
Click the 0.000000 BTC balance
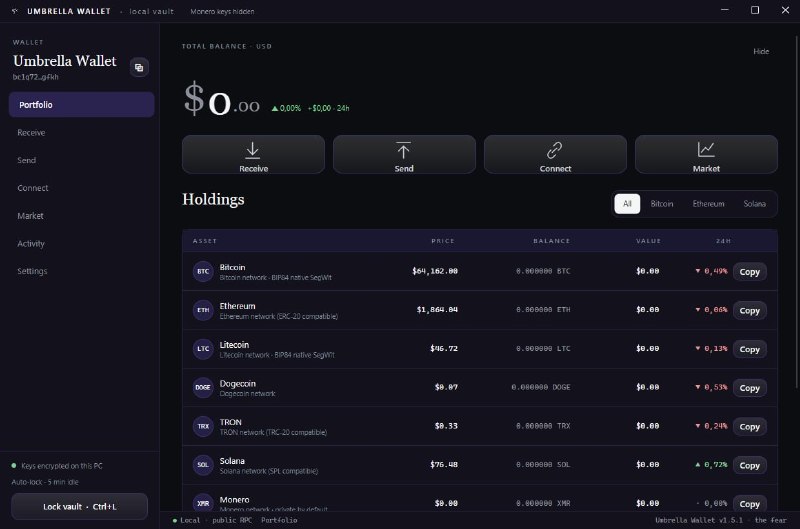(543, 271)
